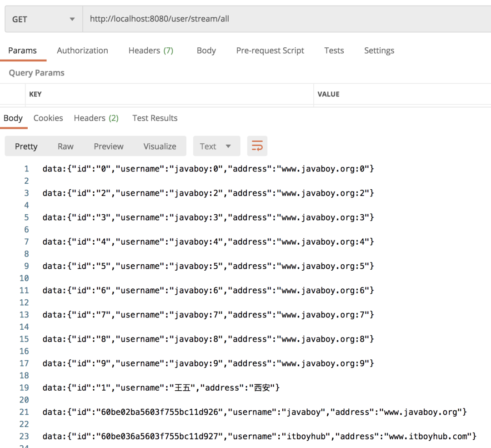
Task: Toggle the wrap lines icon
Action: point(257,146)
